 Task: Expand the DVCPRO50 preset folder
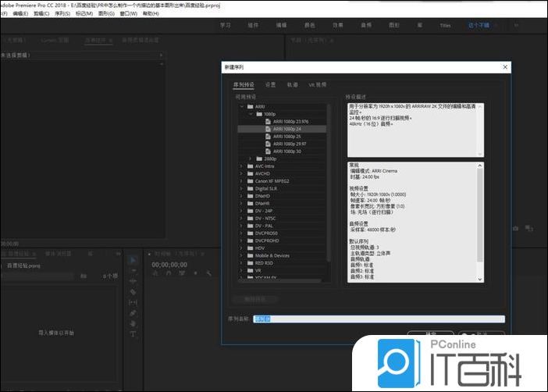(241, 233)
